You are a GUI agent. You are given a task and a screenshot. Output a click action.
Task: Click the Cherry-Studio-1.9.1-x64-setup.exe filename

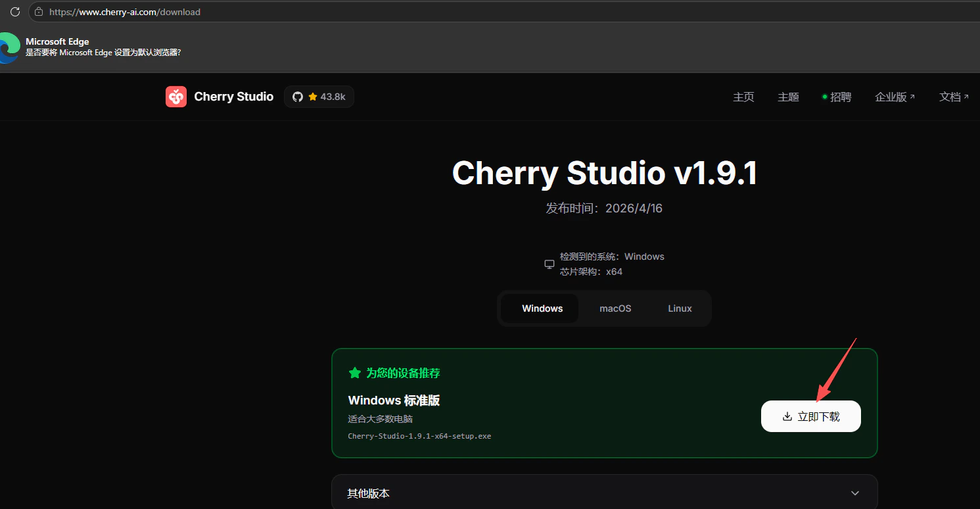(419, 436)
